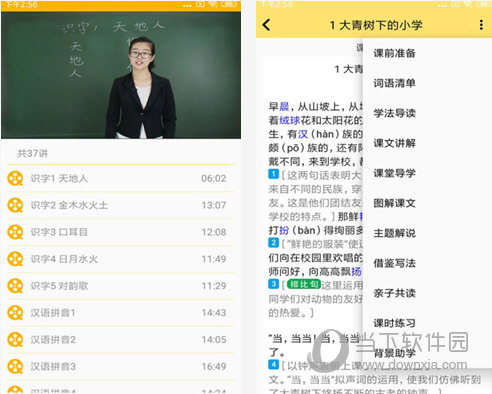Play the lesson 识字4 日月水火

coord(121,259)
